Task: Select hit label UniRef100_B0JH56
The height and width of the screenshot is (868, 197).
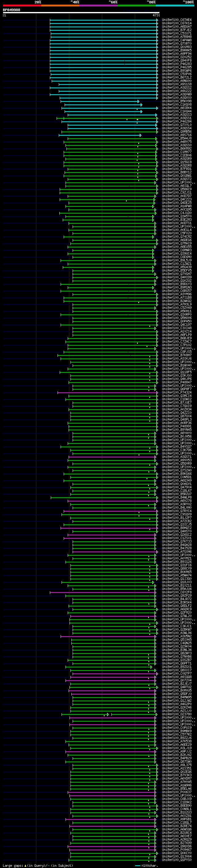Action: click(x=177, y=436)
